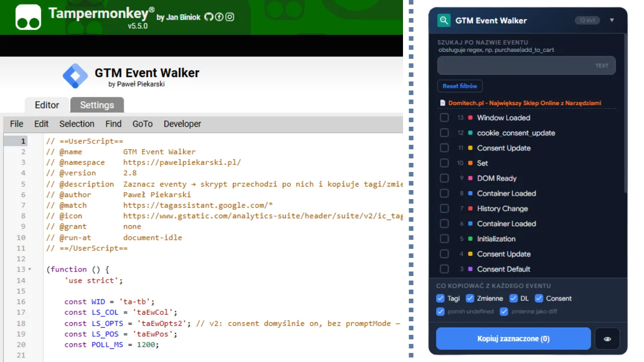Open the Edit menu

pos(41,124)
